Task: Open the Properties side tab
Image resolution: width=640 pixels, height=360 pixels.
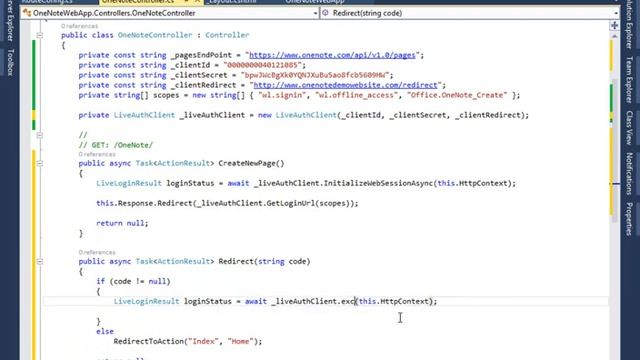Action: click(629, 219)
